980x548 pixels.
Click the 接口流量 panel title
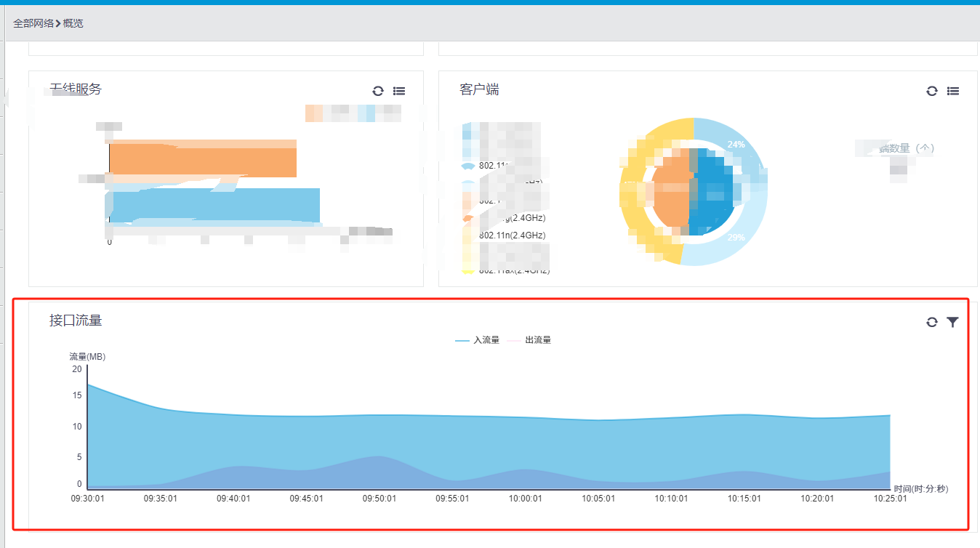(x=76, y=321)
